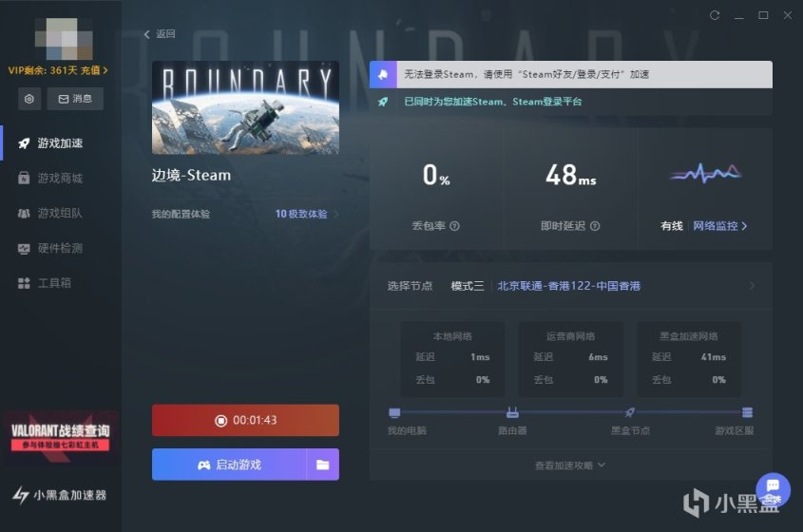803x532 pixels.
Task: Open game folder icon beside 启动游戏
Action: 323,465
